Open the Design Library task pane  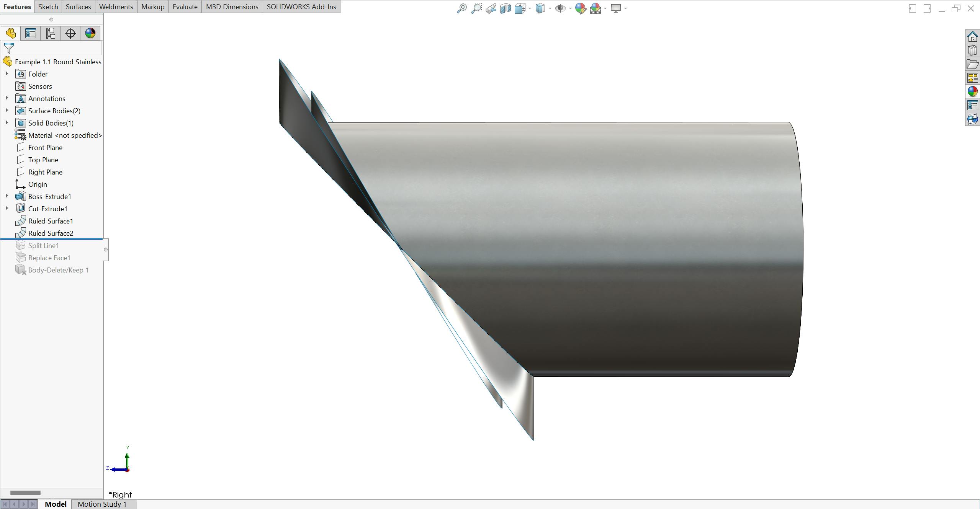pos(973,50)
